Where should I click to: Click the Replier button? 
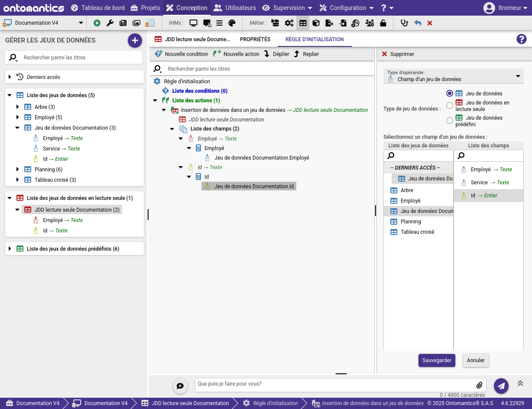(x=306, y=54)
